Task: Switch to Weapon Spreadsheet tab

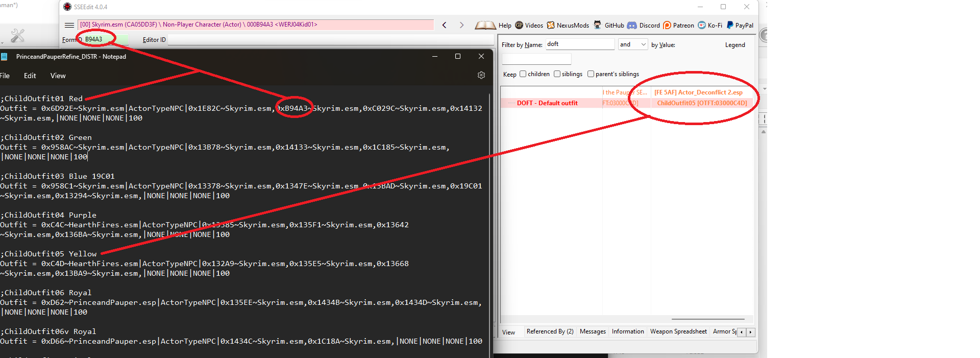Action: pos(678,331)
